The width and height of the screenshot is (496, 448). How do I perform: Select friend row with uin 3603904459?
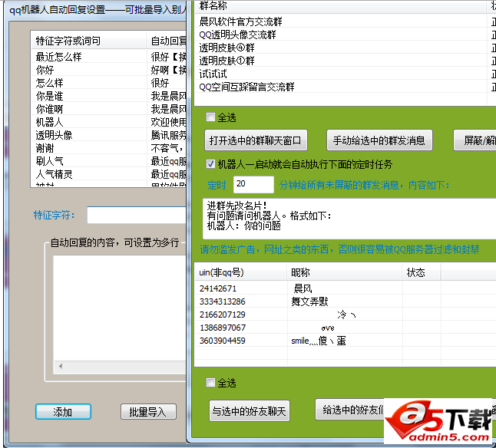pyautogui.click(x=345, y=341)
